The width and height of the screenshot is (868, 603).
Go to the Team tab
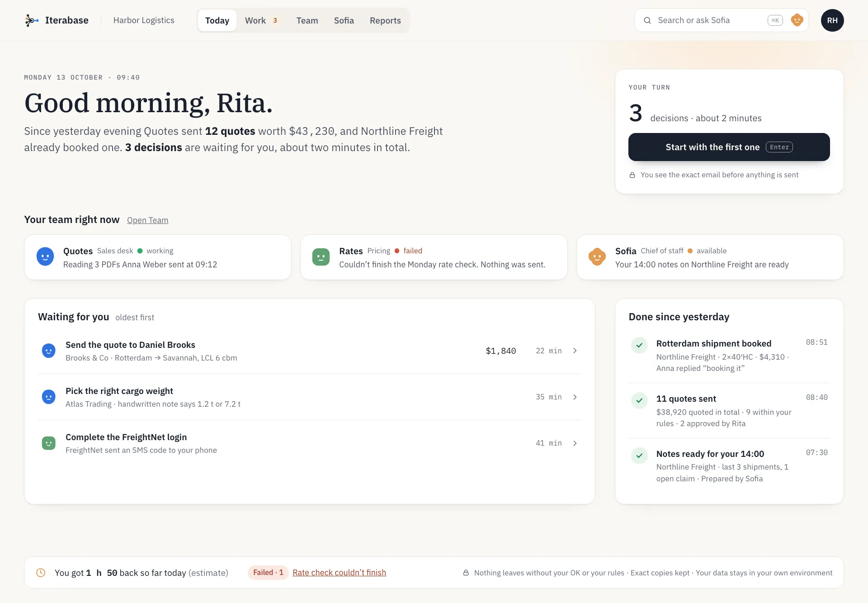tap(307, 20)
